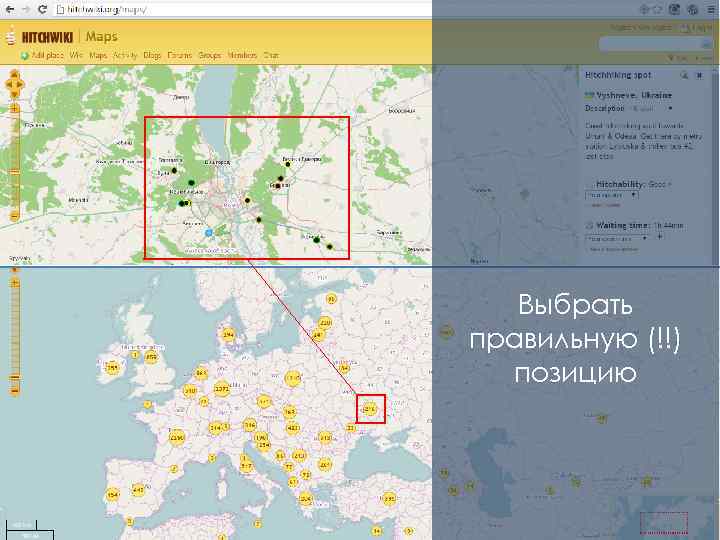This screenshot has height=540, width=720.
Task: Open the Groups section
Action: pos(209,55)
